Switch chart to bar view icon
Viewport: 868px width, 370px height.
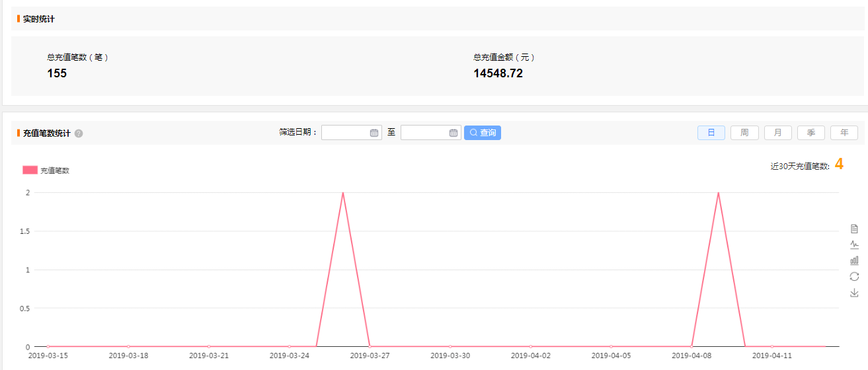coord(854,260)
